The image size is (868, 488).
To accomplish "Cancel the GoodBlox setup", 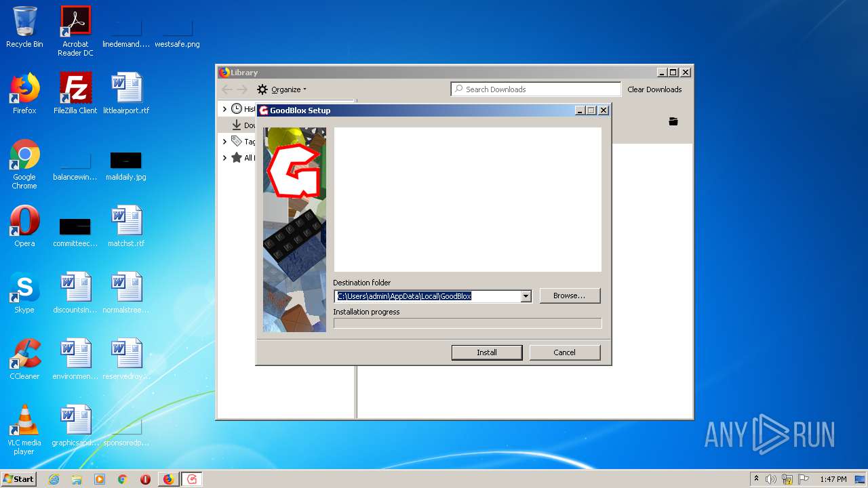I will coord(564,352).
